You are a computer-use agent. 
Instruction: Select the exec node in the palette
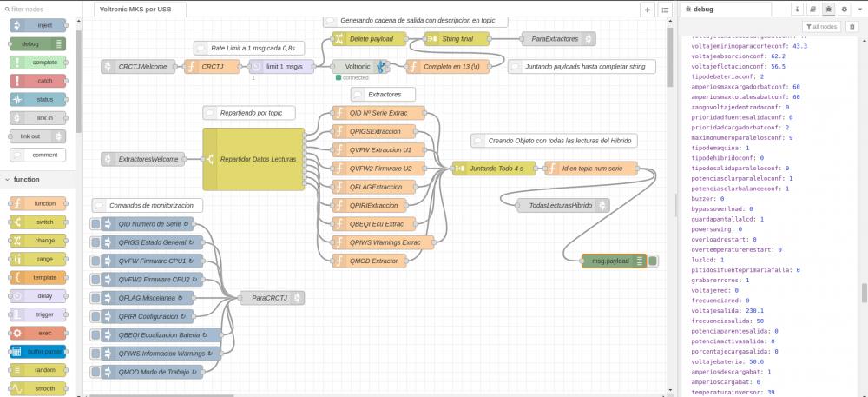(38, 334)
